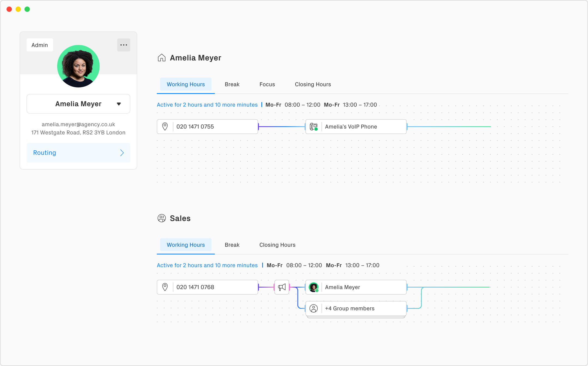Screen dimensions: 588x366
Task: Click the group icon beside Sales heading
Action: [162, 218]
